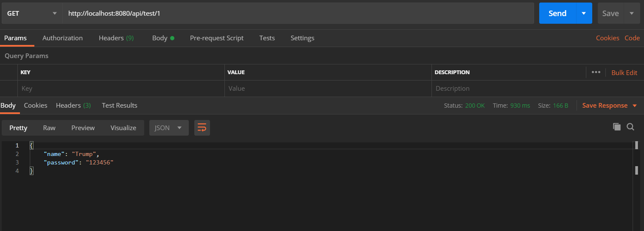Click the 166 B response size

[560, 106]
